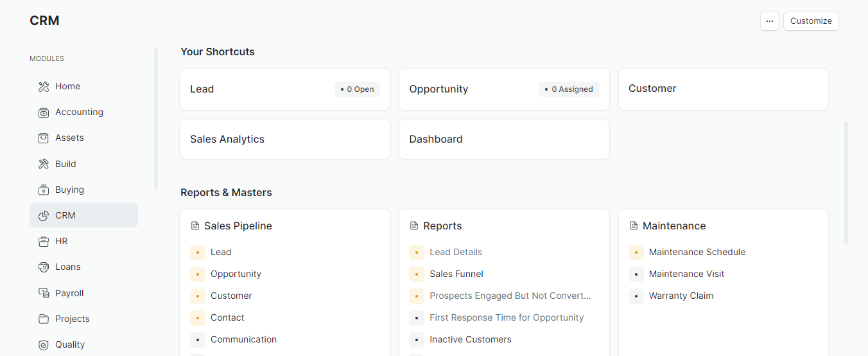Screen dimensions: 868x356
Task: Click the sidebar modules scrollbar
Action: [x=156, y=119]
